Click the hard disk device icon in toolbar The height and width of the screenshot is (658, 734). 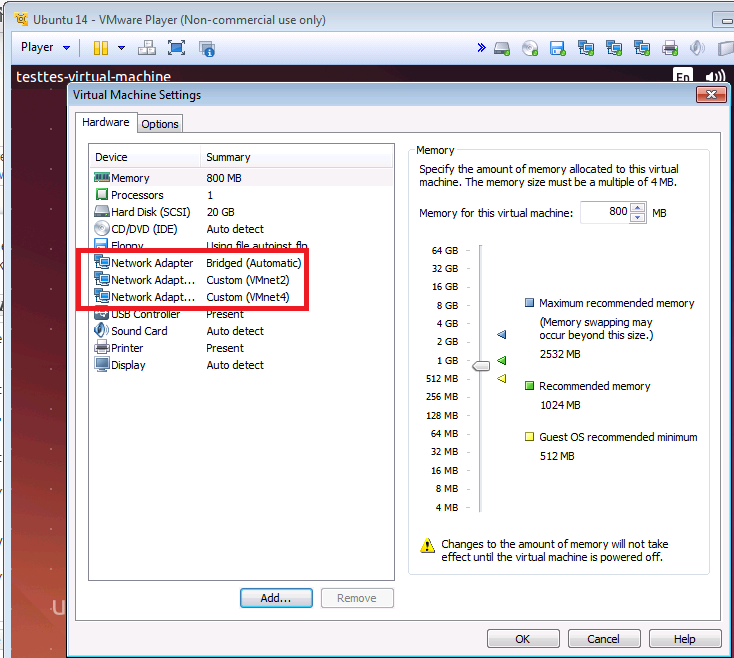503,47
